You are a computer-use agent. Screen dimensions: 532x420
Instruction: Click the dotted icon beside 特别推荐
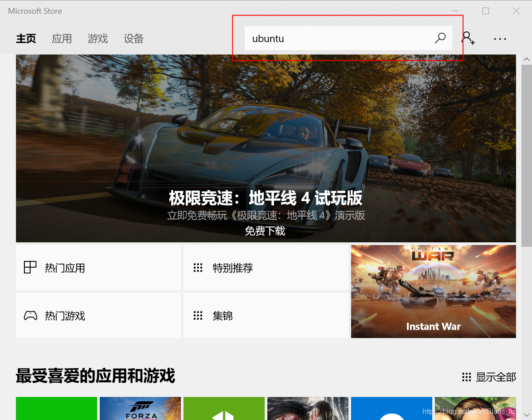198,268
